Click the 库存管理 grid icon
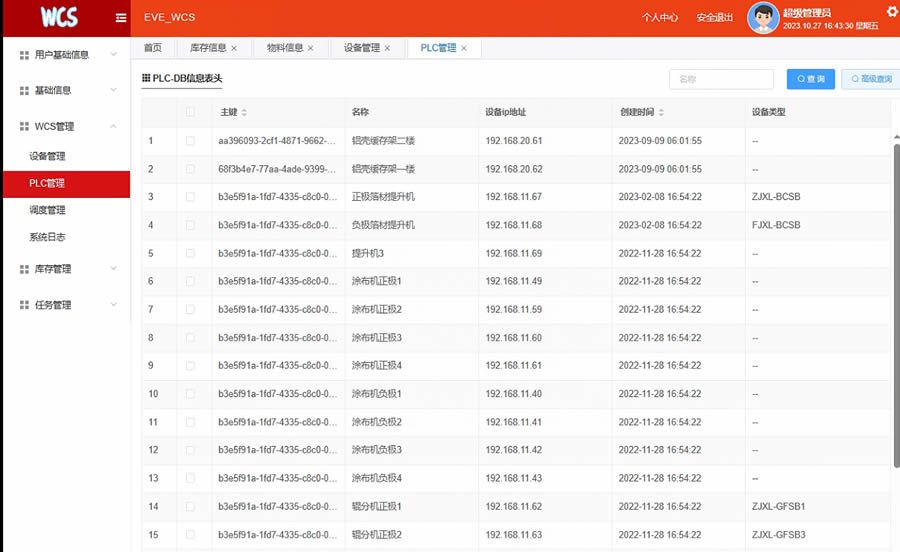The image size is (900, 552). tap(24, 269)
